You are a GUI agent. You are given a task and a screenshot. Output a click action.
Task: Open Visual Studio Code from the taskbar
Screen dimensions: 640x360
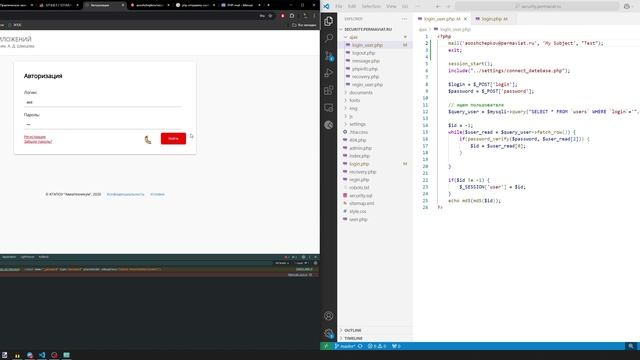click(42, 355)
